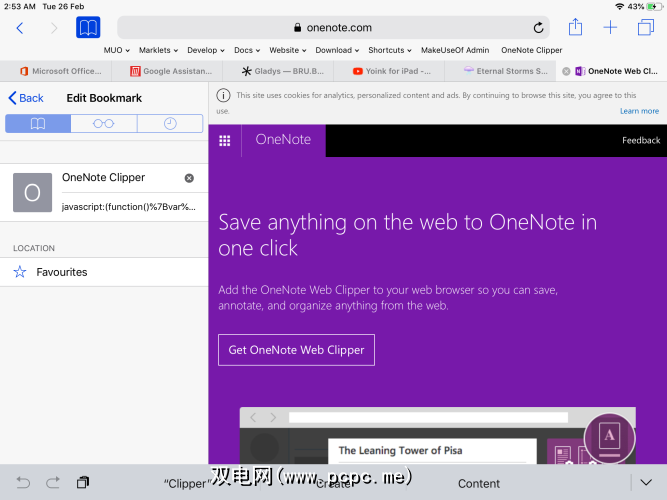Viewport: 667px width, 500px height.
Task: Expand the Website favourites folder
Action: [x=288, y=50]
